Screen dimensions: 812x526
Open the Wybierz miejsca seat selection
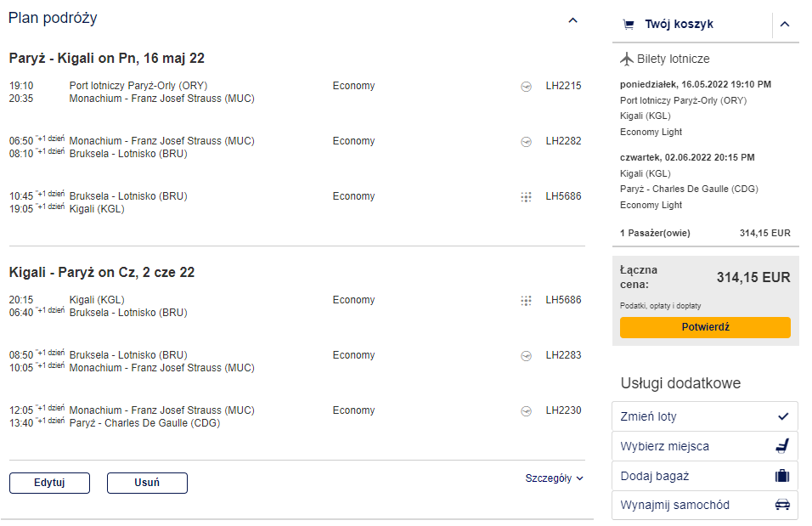point(705,446)
